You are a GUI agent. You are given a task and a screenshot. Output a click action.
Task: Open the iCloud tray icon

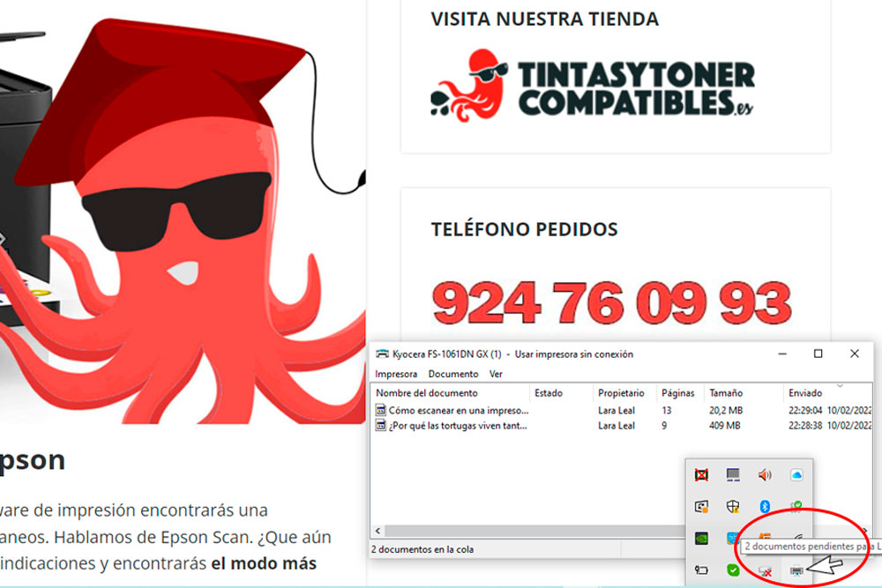796,475
